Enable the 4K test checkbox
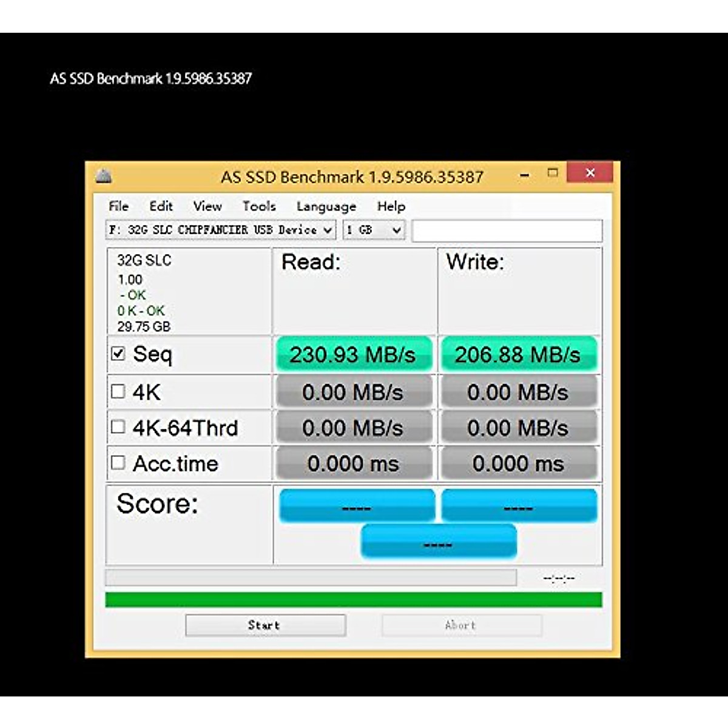 [x=118, y=391]
